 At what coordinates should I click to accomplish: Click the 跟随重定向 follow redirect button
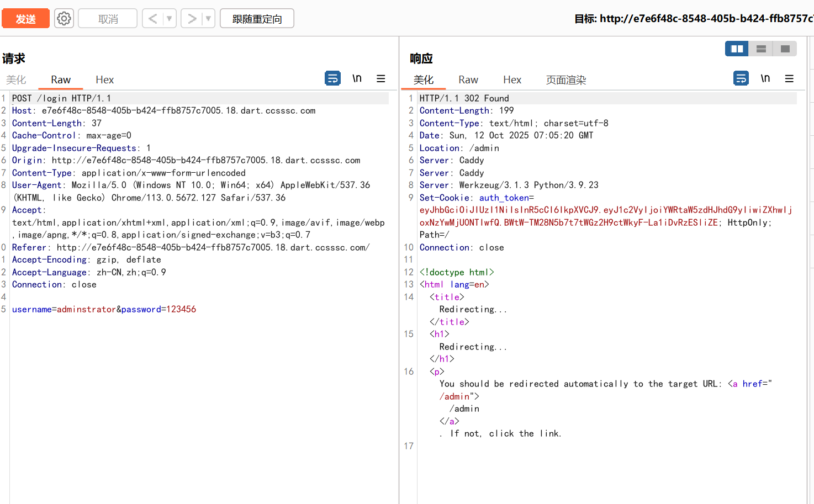coord(257,19)
